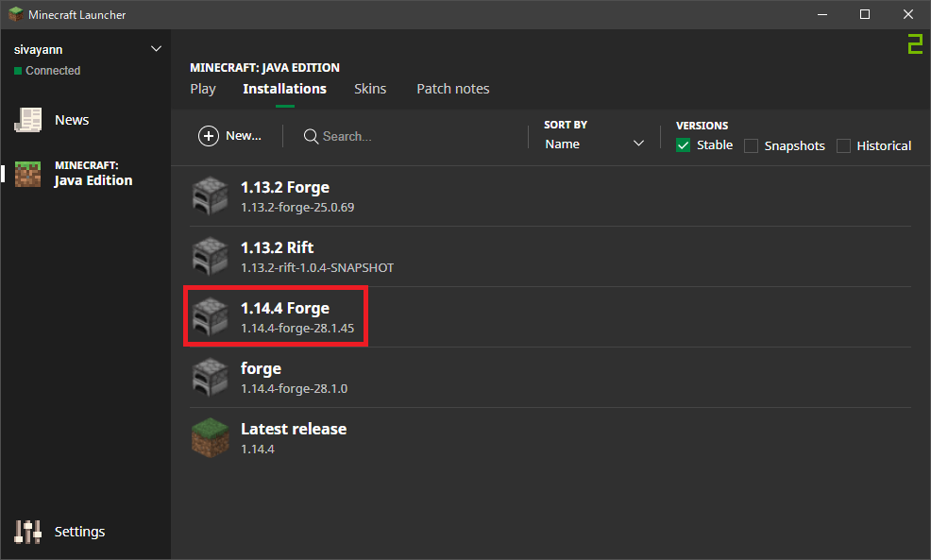931x560 pixels.
Task: Switch to the Play tab
Action: (x=203, y=89)
